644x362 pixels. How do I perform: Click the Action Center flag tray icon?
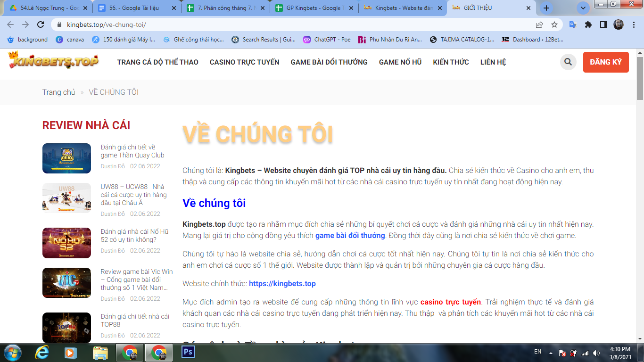[x=562, y=353]
